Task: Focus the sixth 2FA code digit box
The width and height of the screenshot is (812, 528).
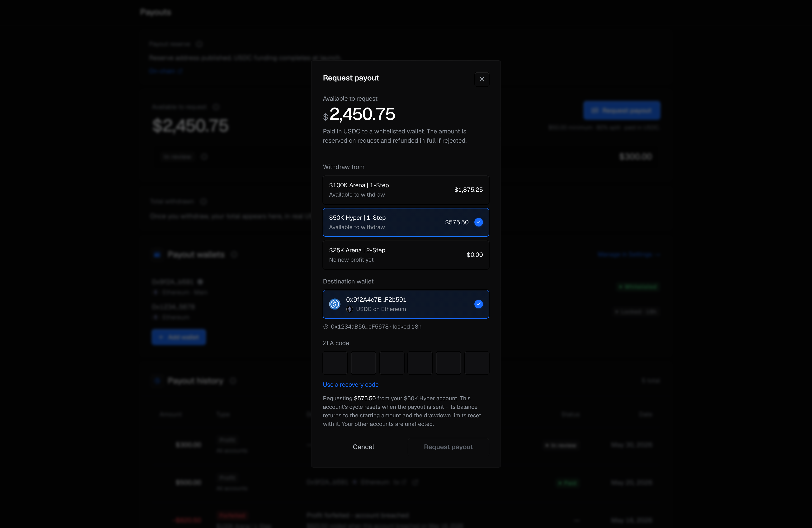Action: (477, 363)
